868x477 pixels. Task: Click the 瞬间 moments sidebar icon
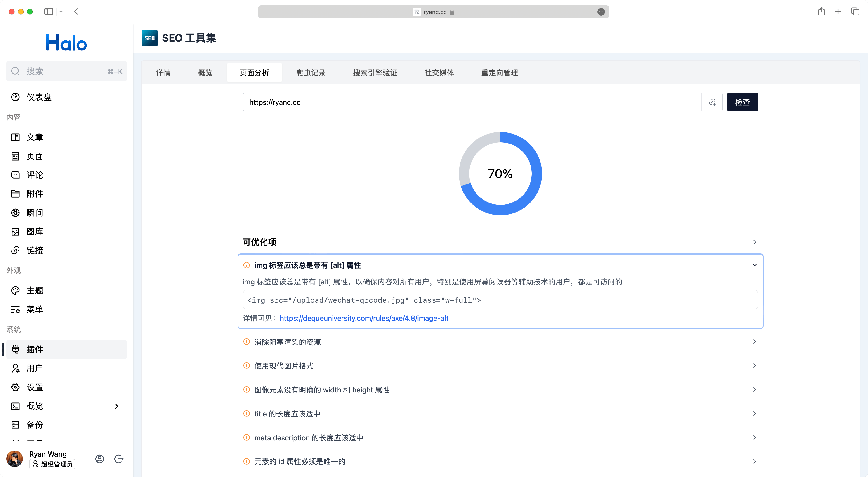pyautogui.click(x=16, y=213)
